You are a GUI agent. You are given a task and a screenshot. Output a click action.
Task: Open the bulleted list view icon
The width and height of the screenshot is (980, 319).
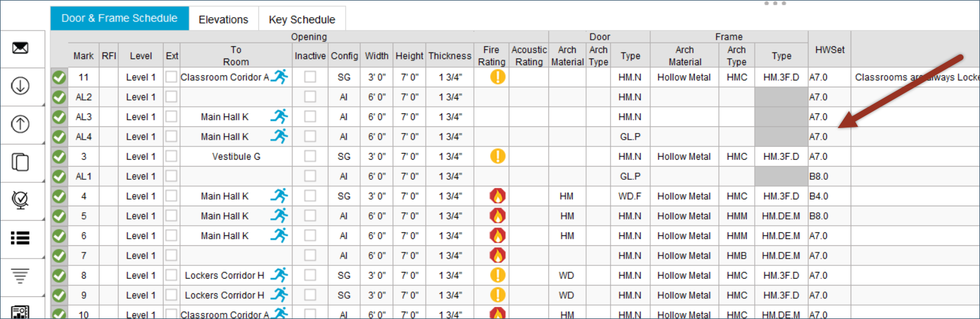coord(20,238)
